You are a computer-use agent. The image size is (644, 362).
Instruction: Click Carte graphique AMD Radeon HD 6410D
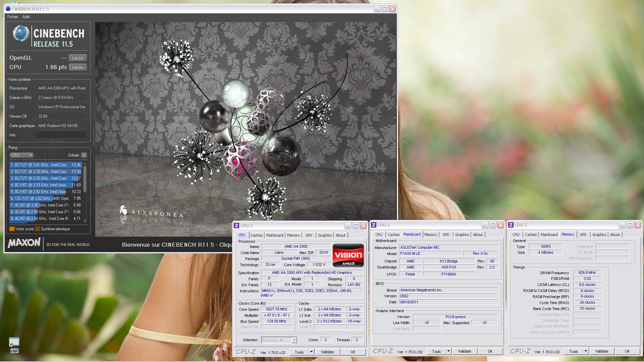[x=62, y=126]
